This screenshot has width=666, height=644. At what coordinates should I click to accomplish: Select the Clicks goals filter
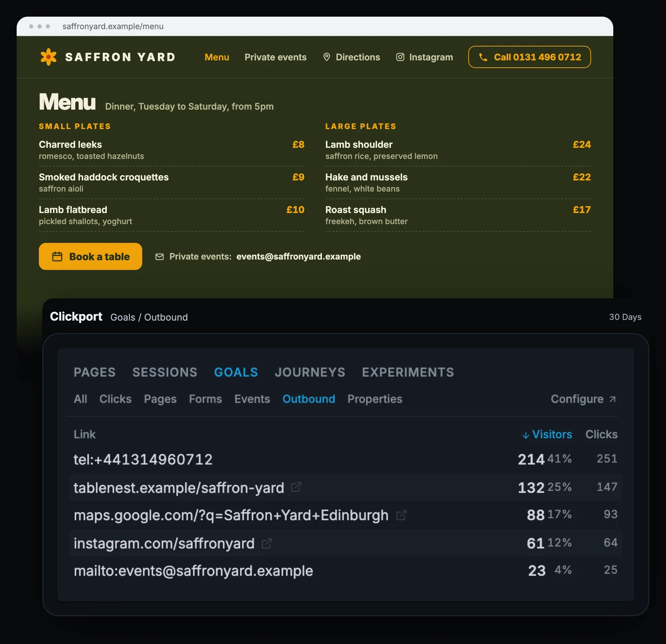(x=116, y=399)
